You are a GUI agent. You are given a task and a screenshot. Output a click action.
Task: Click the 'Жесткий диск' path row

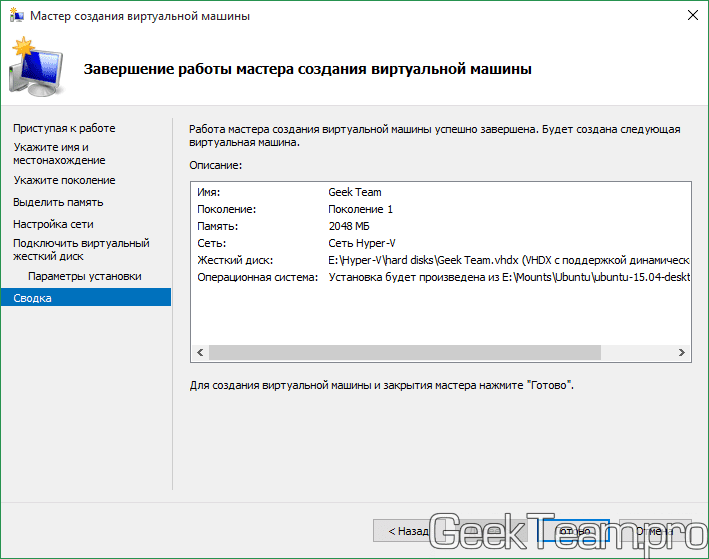440,260
